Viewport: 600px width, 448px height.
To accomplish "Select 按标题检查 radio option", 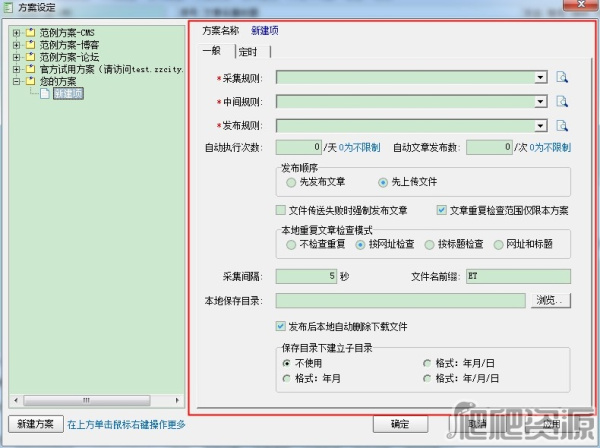I will click(429, 245).
